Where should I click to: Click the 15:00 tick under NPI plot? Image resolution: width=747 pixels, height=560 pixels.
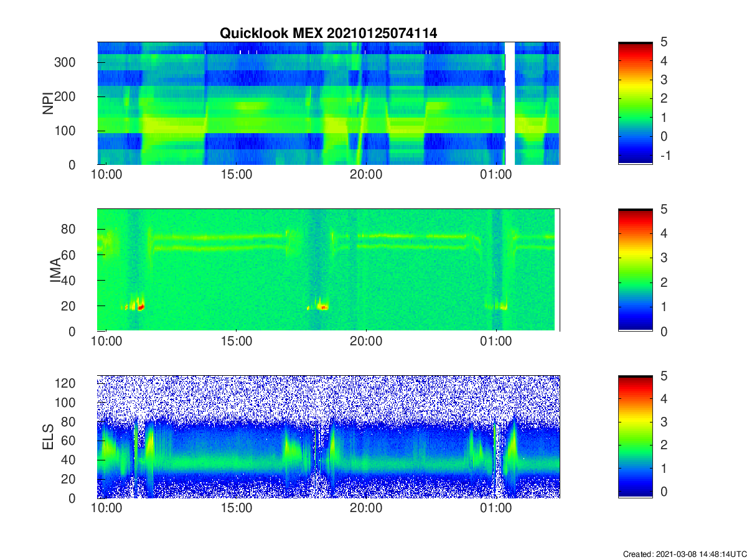tap(236, 175)
